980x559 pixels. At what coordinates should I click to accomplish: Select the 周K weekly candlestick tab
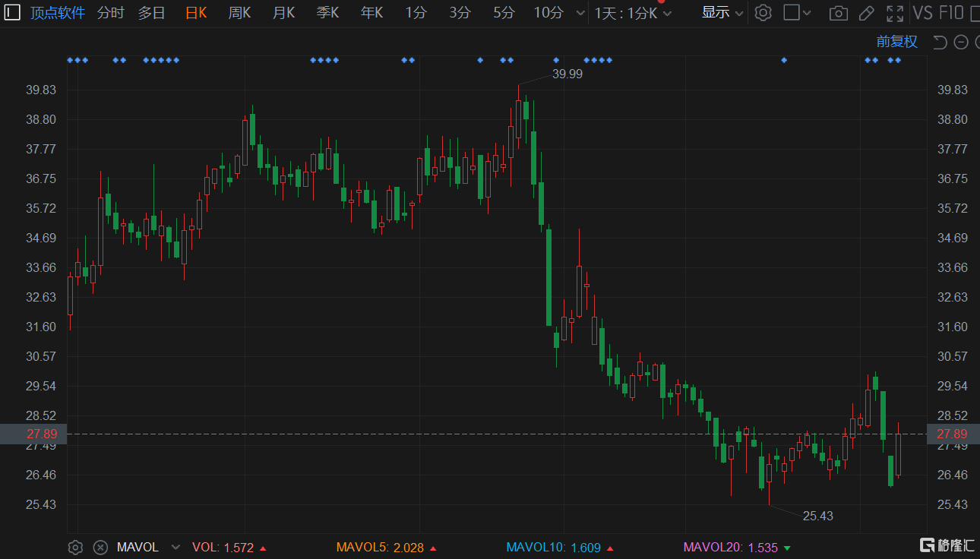coord(239,13)
